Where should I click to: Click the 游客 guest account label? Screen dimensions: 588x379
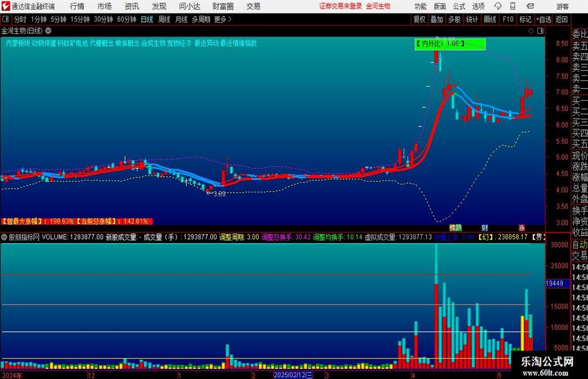(562, 6)
